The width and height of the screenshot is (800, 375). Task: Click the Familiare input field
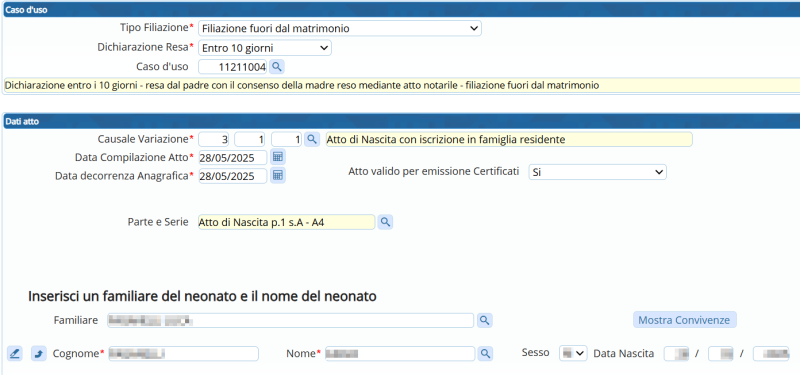pos(291,320)
